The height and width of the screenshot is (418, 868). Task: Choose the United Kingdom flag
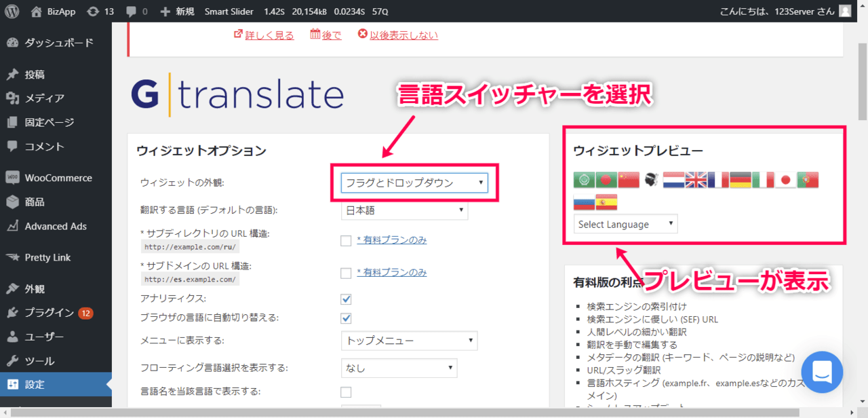pos(696,180)
